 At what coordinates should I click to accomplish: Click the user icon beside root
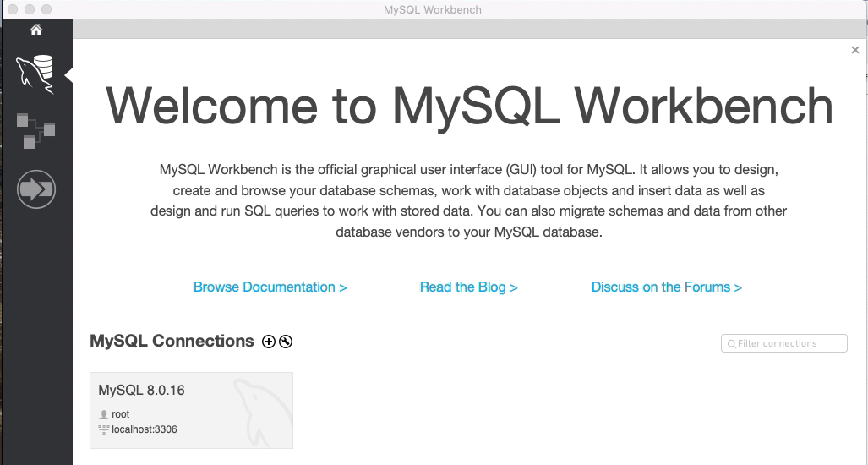(103, 414)
